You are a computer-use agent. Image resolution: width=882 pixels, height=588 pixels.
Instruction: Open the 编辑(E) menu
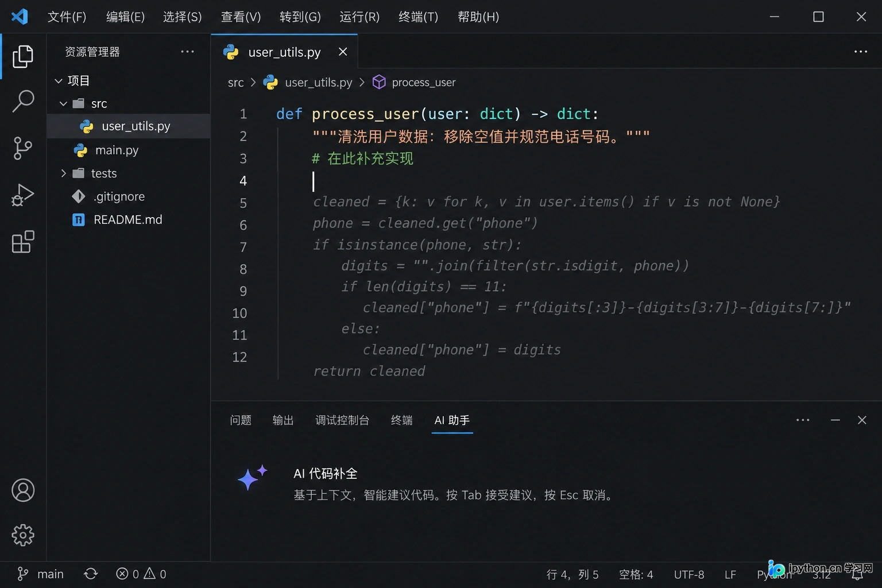coord(125,17)
